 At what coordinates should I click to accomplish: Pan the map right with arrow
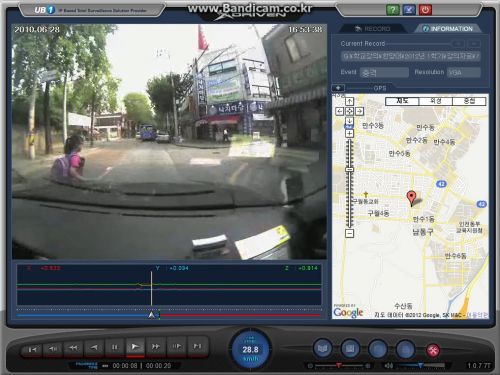click(359, 111)
